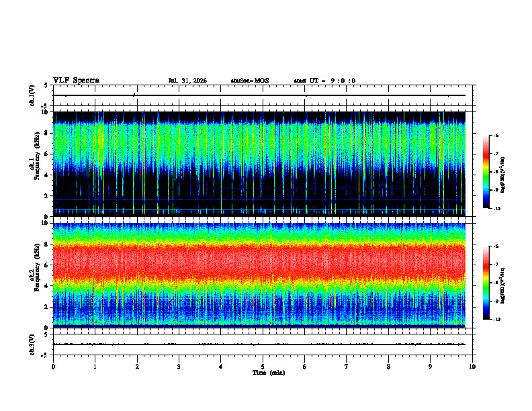
Task: Click time axis tick label '6'
Action: click(x=305, y=367)
